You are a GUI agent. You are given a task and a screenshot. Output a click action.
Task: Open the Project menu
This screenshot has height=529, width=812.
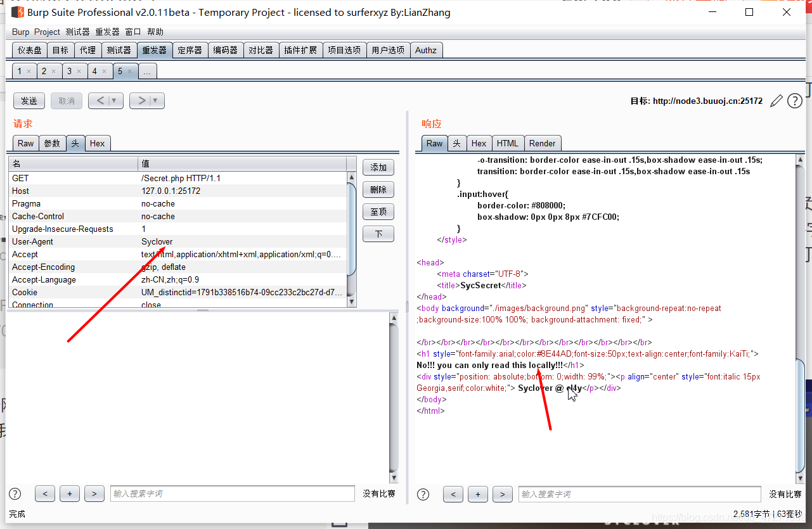pos(47,32)
